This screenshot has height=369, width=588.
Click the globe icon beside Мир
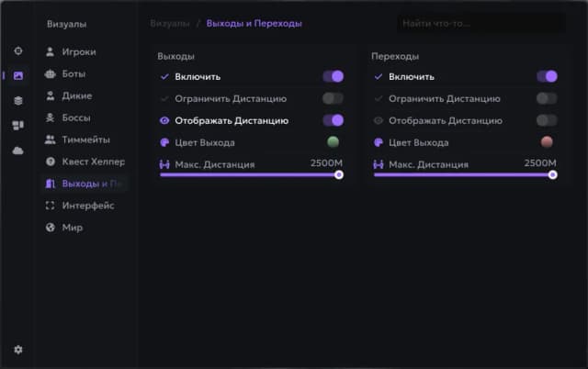[50, 228]
